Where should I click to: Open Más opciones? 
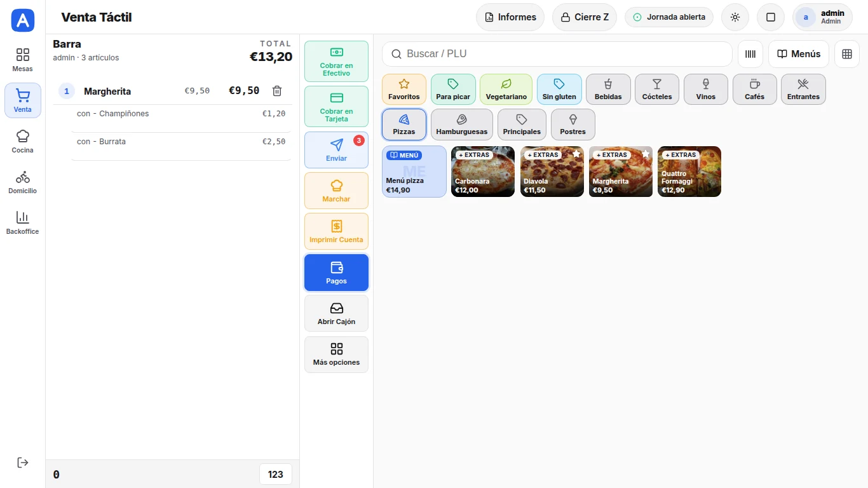(x=336, y=355)
